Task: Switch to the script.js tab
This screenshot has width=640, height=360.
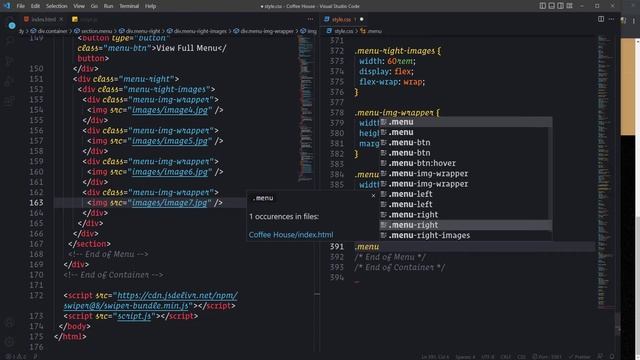Action: 86,19
